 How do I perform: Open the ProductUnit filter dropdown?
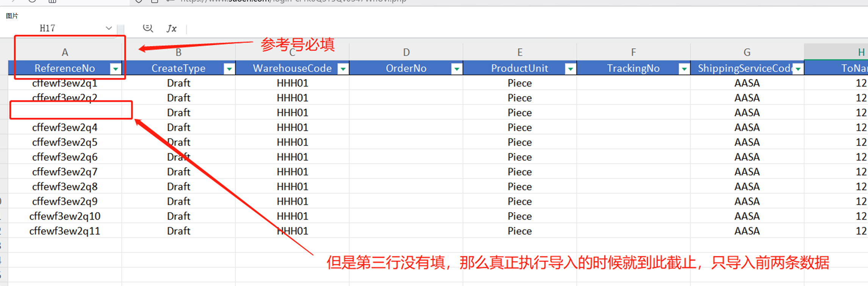coord(570,69)
